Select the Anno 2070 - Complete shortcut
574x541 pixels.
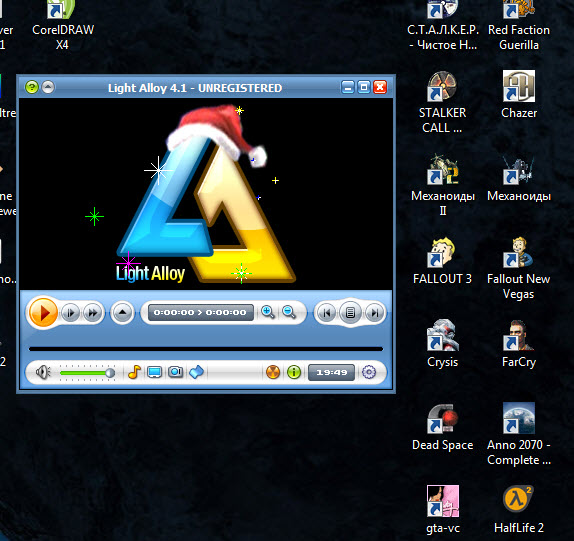(519, 434)
